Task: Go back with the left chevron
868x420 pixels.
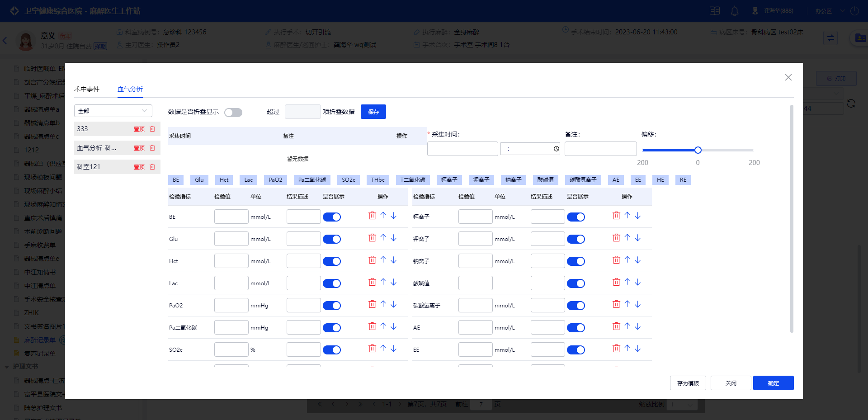Action: tap(5, 40)
